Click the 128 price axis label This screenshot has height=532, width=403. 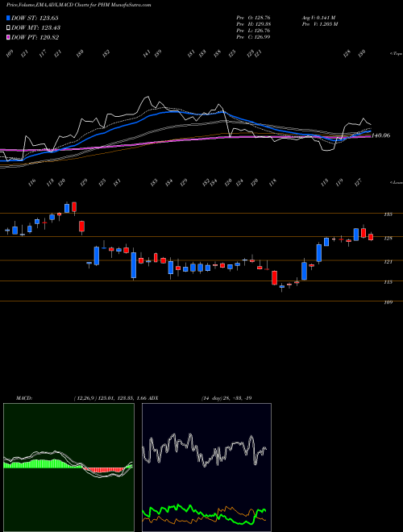[x=388, y=238]
